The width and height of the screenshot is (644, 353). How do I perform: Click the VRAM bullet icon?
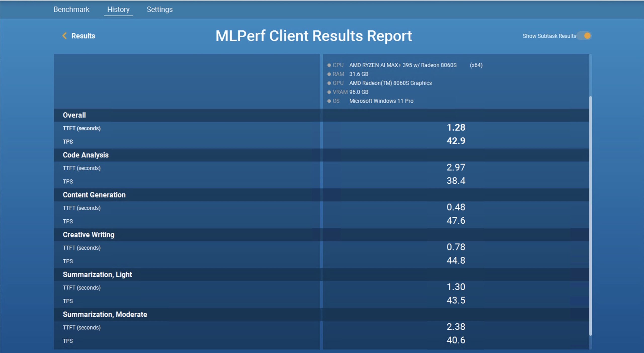tap(329, 92)
